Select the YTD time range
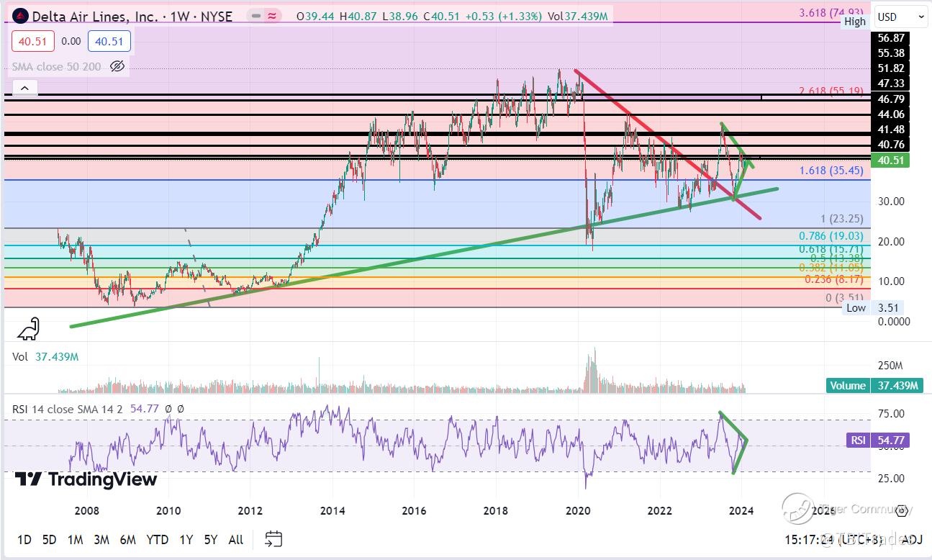This screenshot has width=932, height=560. [157, 539]
